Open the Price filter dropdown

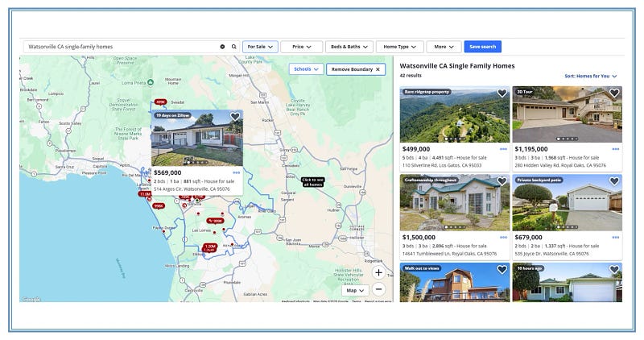[301, 47]
